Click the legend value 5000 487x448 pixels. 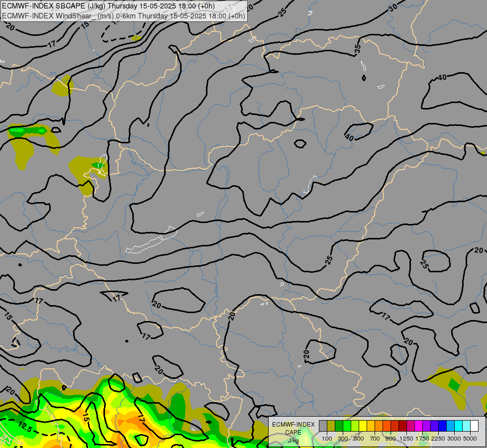coord(470,439)
